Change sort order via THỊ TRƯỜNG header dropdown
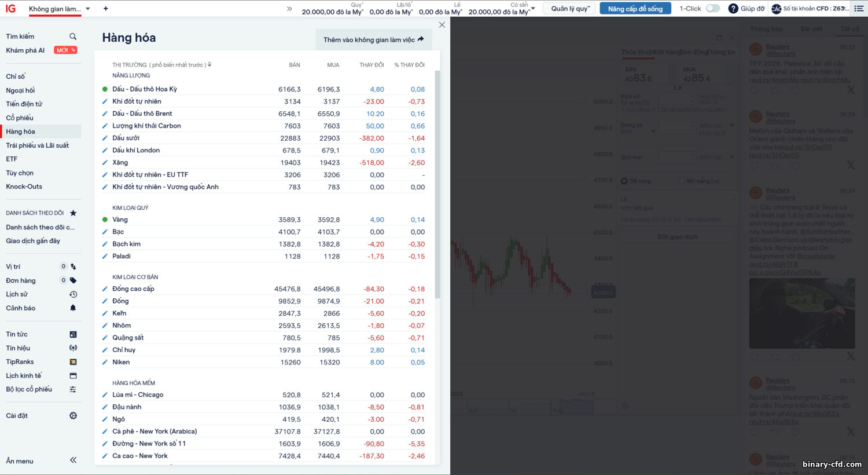Viewport: 868px width, 475px height. pos(209,65)
